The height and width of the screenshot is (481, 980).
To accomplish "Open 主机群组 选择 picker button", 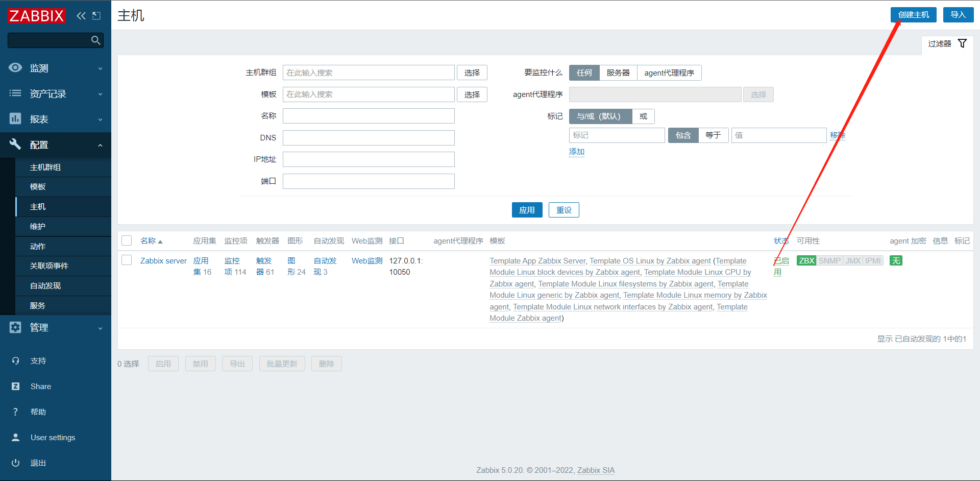I will (x=472, y=73).
